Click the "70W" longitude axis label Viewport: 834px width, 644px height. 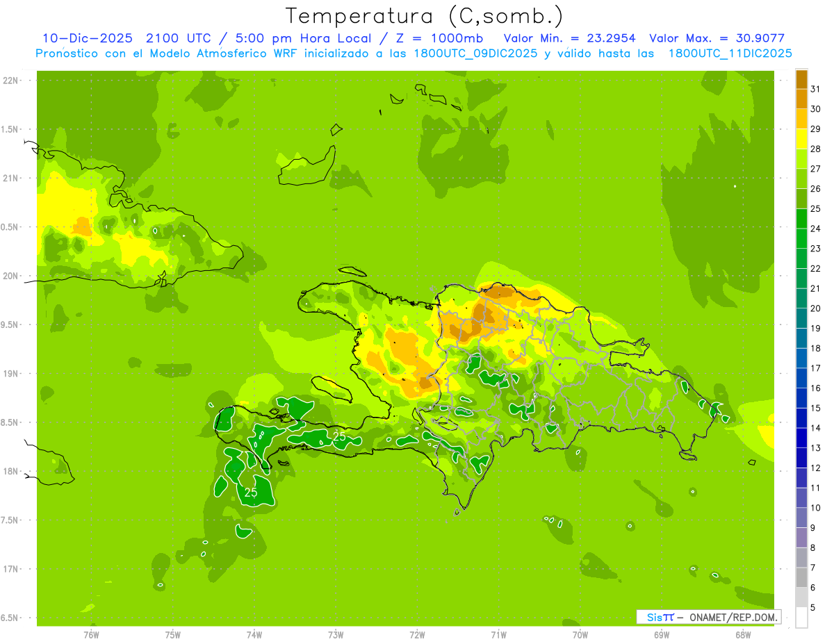[580, 635]
